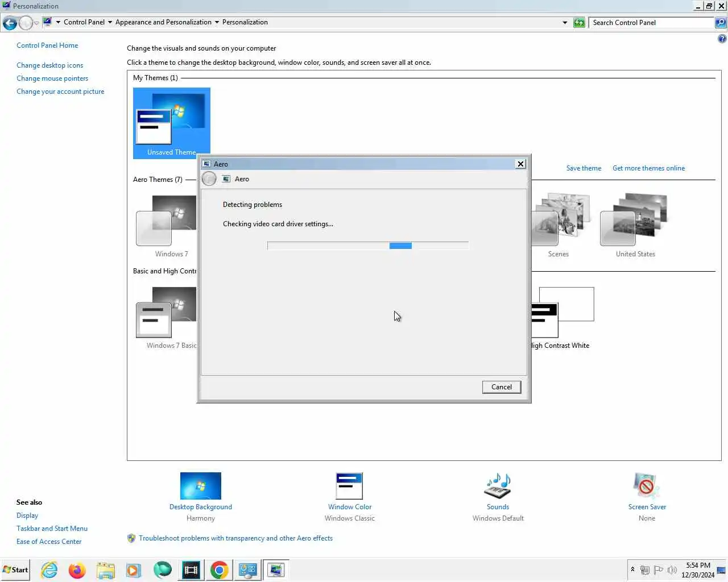Click the Aero troubleshooter back arrow
Image resolution: width=728 pixels, height=582 pixels.
pyautogui.click(x=209, y=179)
